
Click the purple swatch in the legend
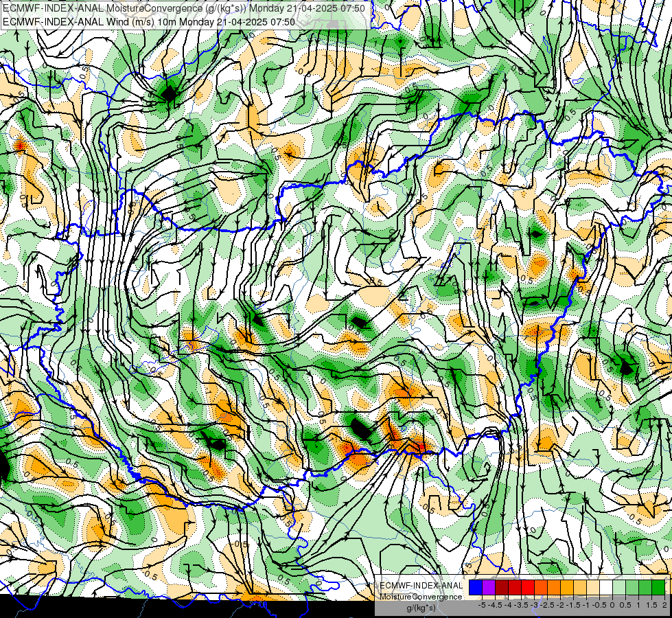coord(489,587)
